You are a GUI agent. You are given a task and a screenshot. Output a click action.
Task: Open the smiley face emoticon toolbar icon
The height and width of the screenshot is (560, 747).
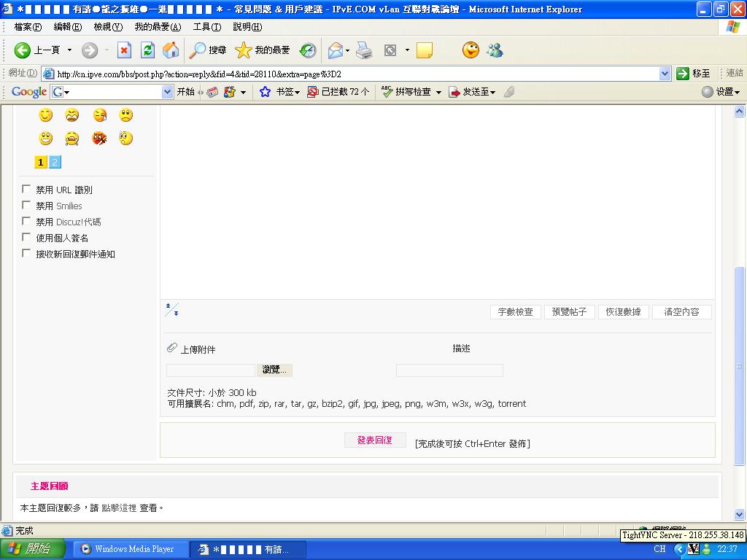pyautogui.click(x=471, y=50)
